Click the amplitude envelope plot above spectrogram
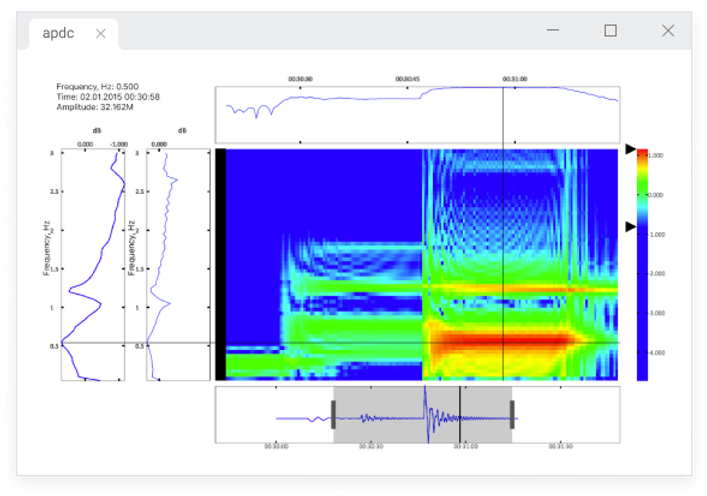 (417, 115)
